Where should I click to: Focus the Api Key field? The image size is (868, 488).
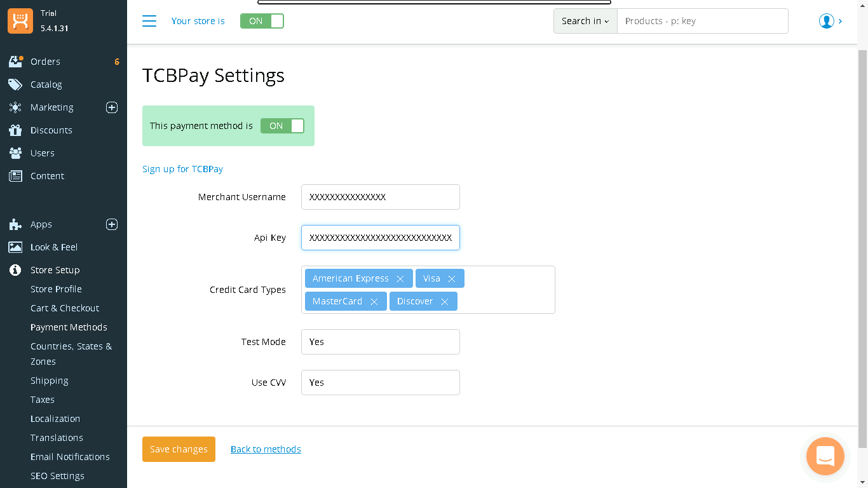pyautogui.click(x=381, y=238)
